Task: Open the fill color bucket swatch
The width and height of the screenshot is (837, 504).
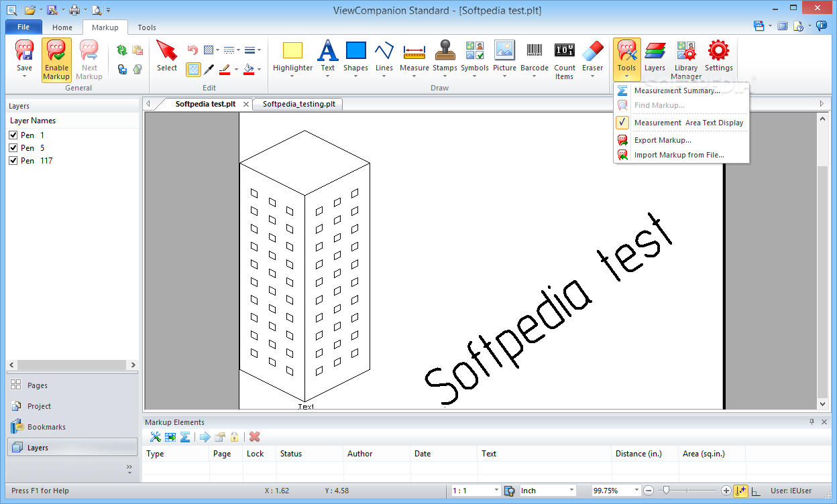Action: tap(249, 69)
